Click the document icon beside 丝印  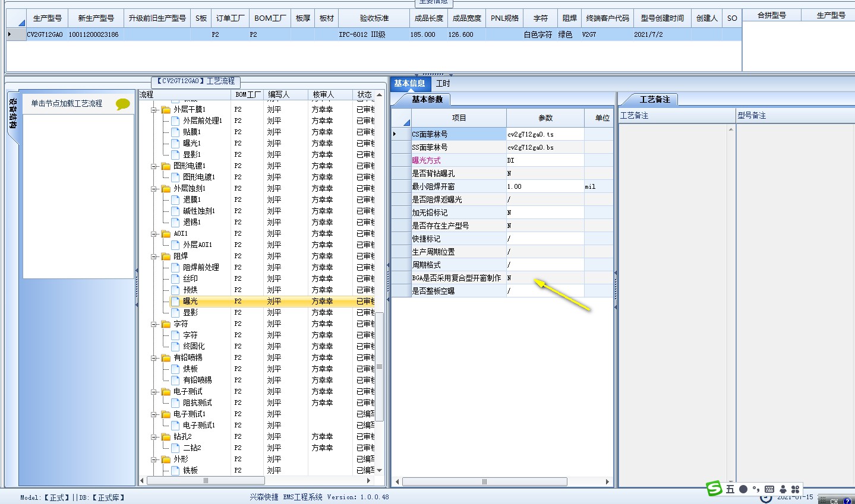tap(176, 278)
